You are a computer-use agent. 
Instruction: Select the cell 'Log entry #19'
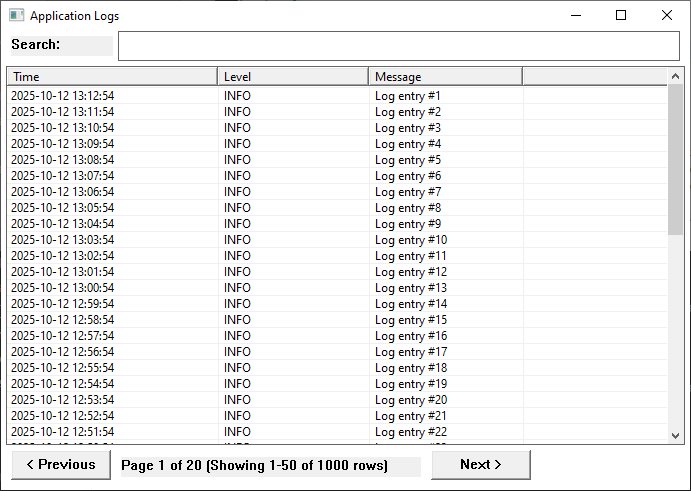pos(411,384)
